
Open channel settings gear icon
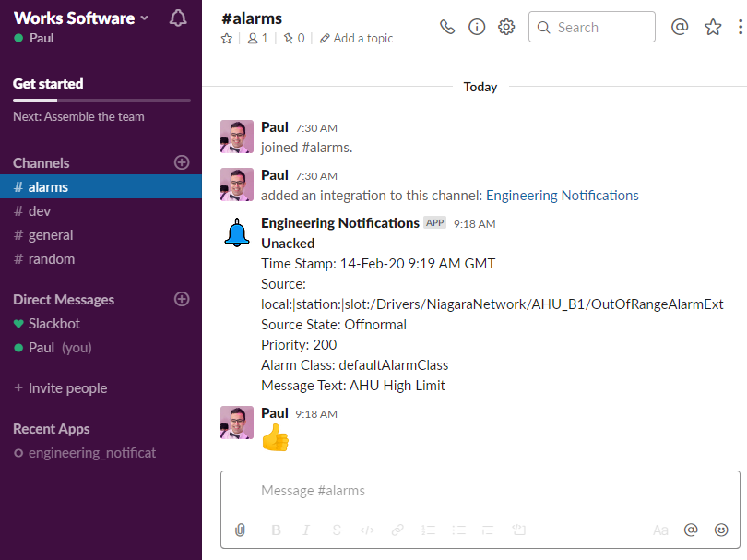506,27
